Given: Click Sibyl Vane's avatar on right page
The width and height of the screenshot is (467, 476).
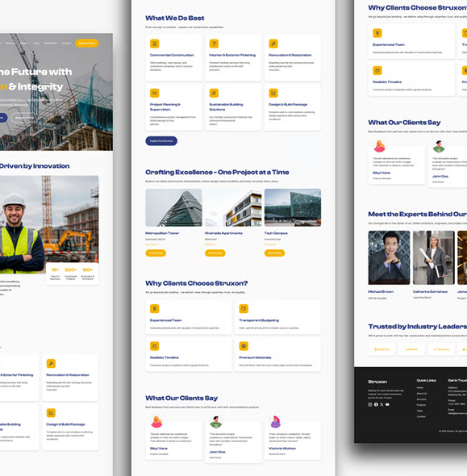Looking at the screenshot, I should pyautogui.click(x=379, y=146).
